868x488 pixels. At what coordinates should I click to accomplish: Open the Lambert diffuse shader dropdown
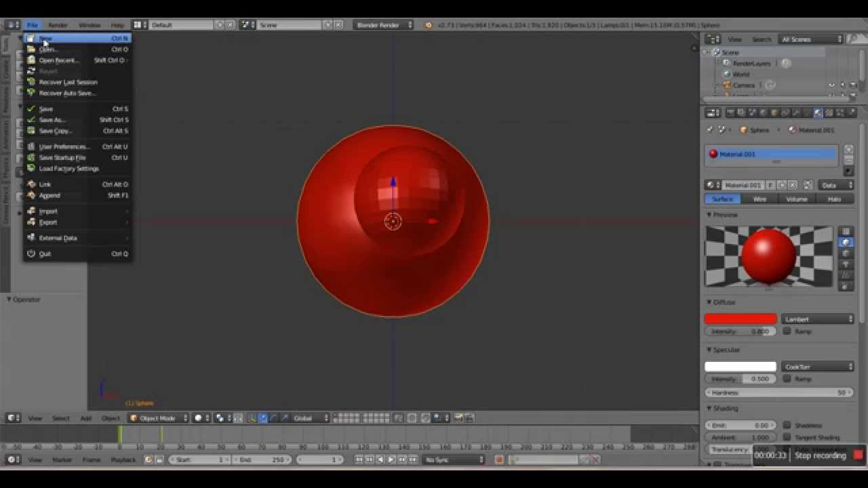tap(818, 319)
